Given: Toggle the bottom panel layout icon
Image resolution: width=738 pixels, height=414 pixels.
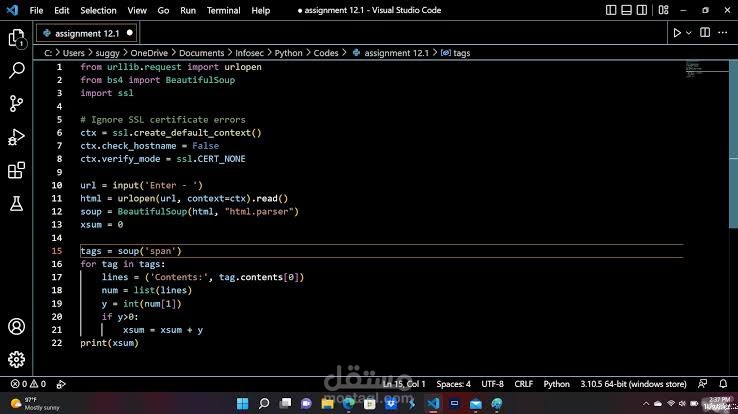Looking at the screenshot, I should 626,10.
